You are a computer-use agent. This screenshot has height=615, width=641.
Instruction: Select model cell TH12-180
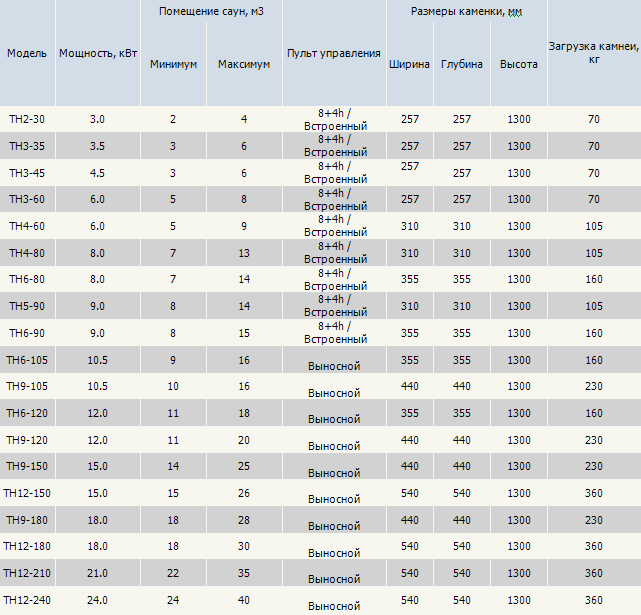tap(27, 546)
